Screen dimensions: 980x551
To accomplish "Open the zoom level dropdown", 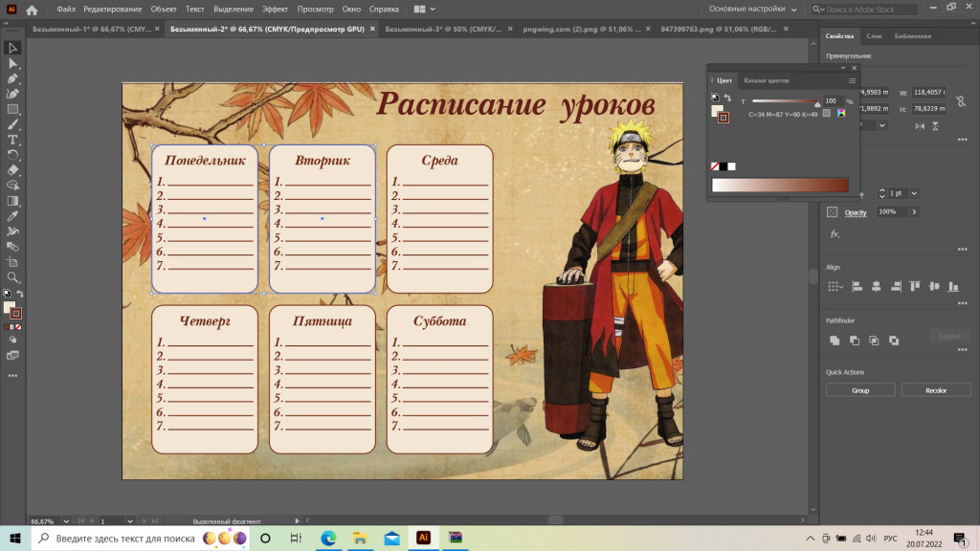I will 66,521.
